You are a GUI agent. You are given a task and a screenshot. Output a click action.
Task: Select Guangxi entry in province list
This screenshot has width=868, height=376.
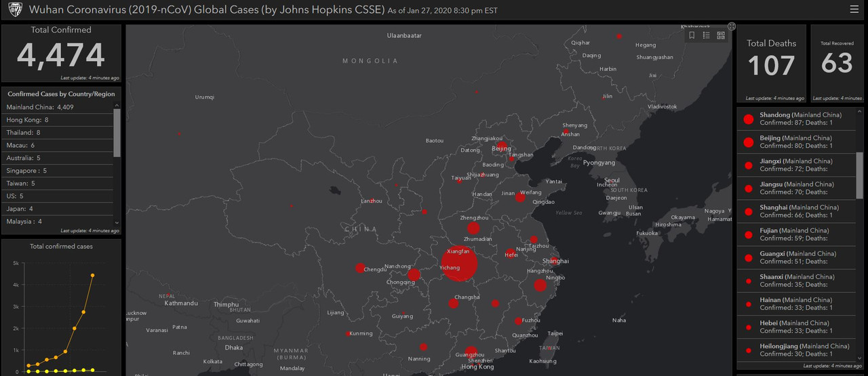797,257
